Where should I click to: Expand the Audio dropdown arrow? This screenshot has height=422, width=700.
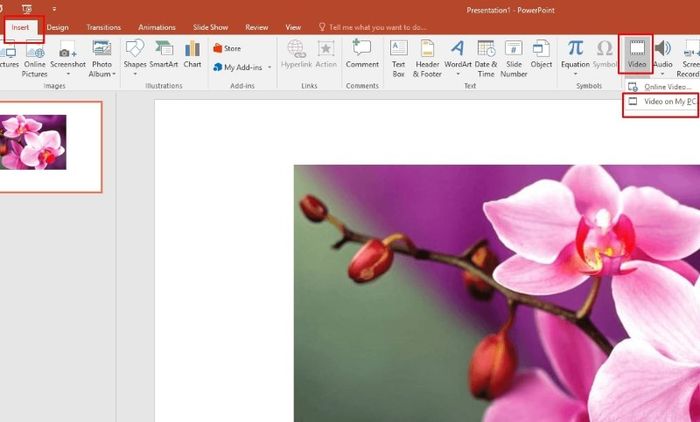tap(663, 74)
